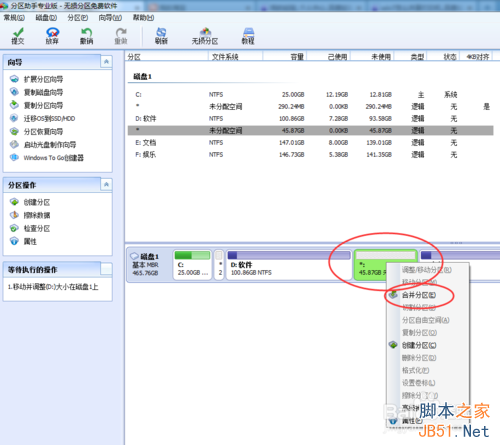
Task: Open the 磁盘(D) menu
Action: pyautogui.click(x=46, y=18)
